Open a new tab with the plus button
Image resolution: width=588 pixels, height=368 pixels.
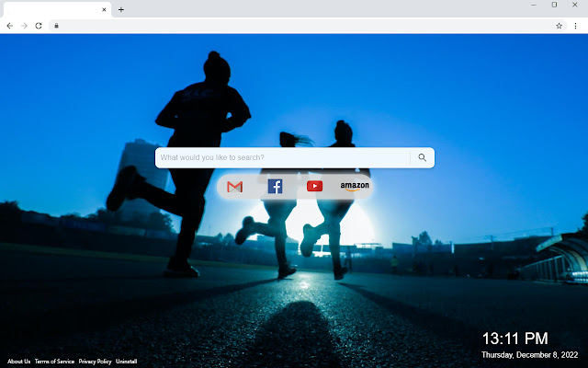(x=120, y=10)
